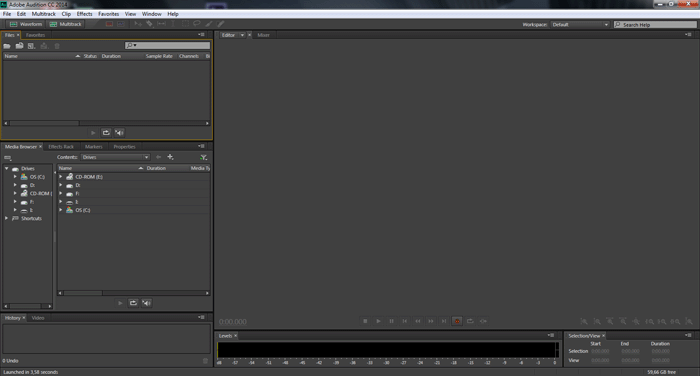Click the Media Browser back arrow icon
The image size is (700, 376).
(x=158, y=157)
